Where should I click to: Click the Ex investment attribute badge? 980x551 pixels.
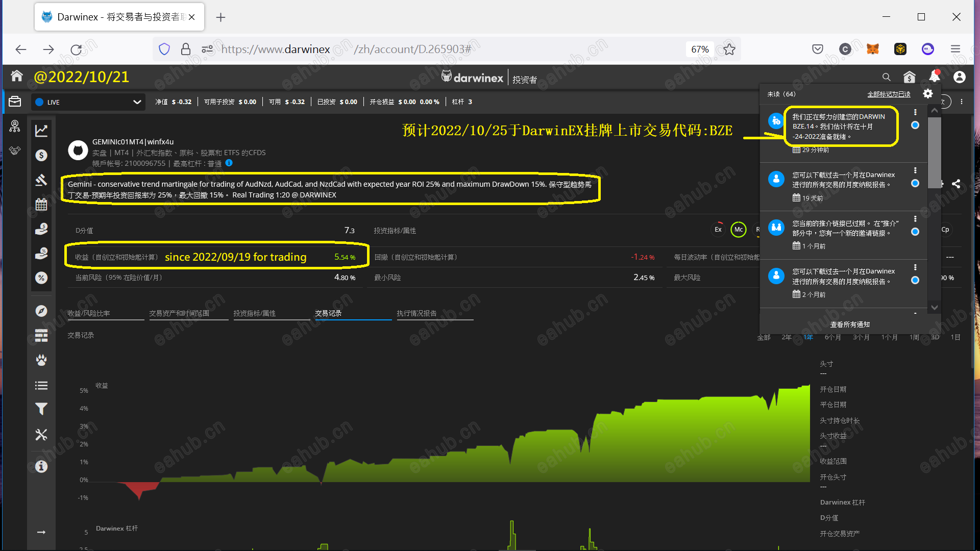click(x=718, y=230)
